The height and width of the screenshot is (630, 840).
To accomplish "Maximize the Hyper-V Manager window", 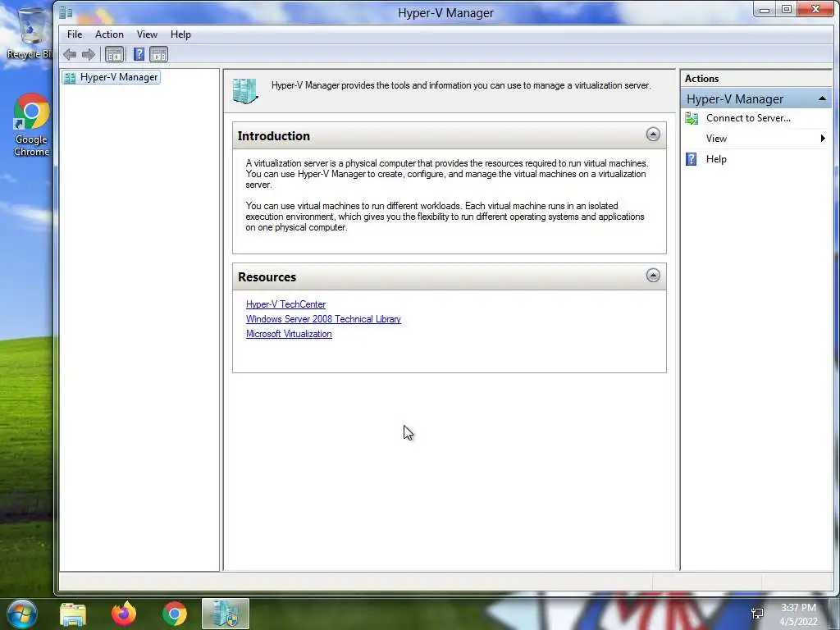I will [x=786, y=10].
